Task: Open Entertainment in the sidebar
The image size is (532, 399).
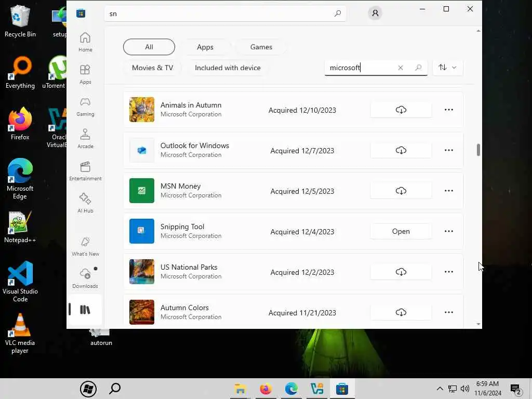Action: click(x=85, y=171)
